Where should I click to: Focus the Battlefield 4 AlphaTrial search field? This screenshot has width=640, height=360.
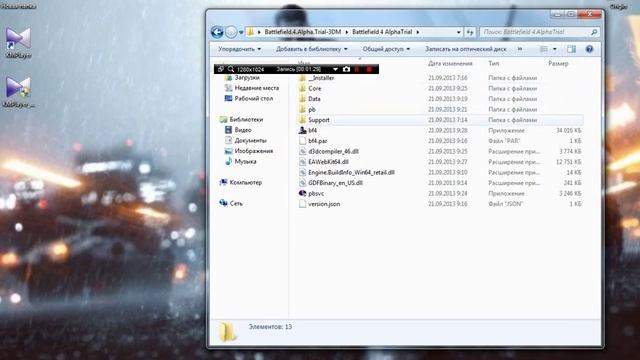point(535,32)
